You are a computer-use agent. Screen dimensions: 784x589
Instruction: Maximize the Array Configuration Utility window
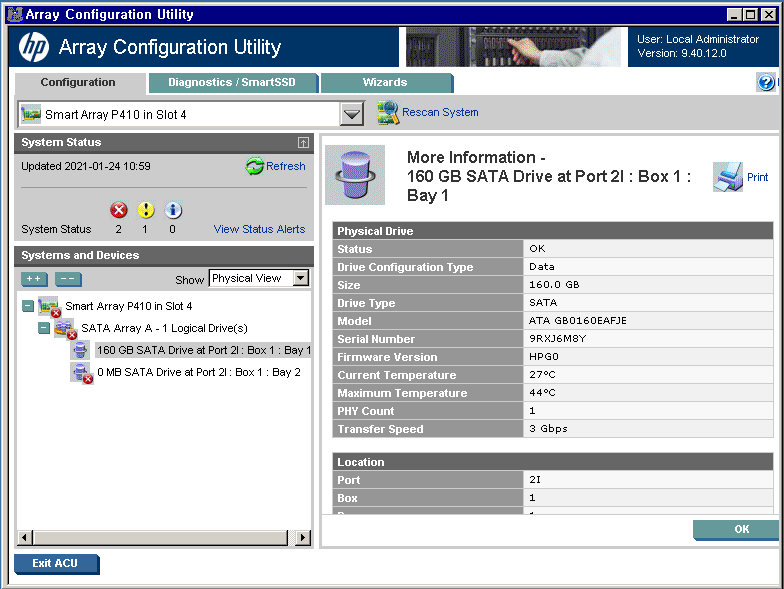(x=750, y=14)
